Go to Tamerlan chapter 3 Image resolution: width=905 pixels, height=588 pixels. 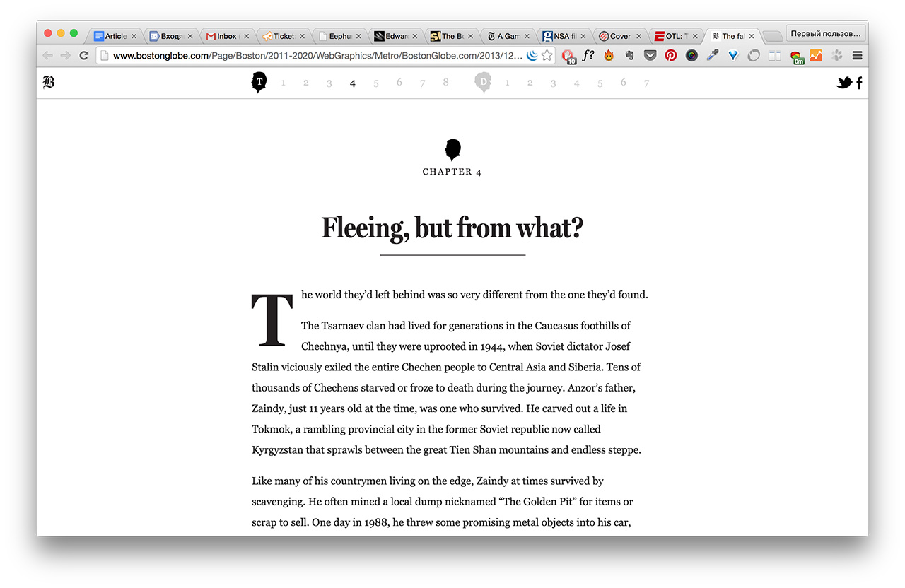click(x=329, y=83)
